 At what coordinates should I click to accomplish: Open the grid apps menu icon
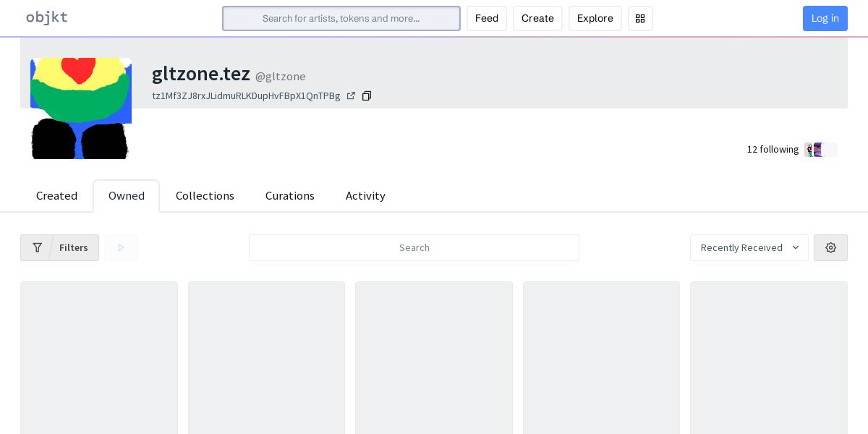(640, 19)
